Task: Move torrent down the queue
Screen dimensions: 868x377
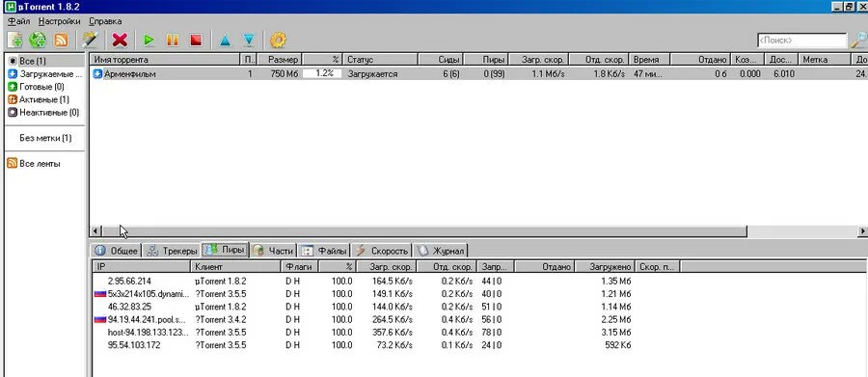Action: point(249,40)
